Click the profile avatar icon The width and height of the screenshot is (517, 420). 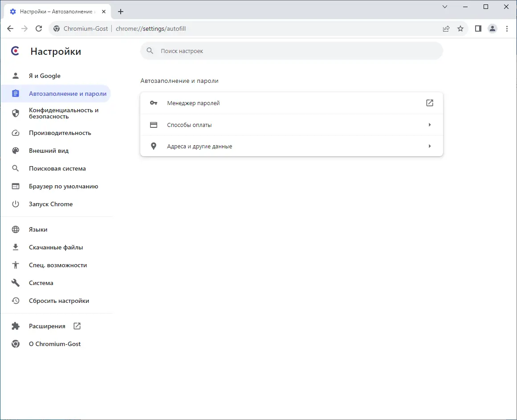tap(493, 29)
